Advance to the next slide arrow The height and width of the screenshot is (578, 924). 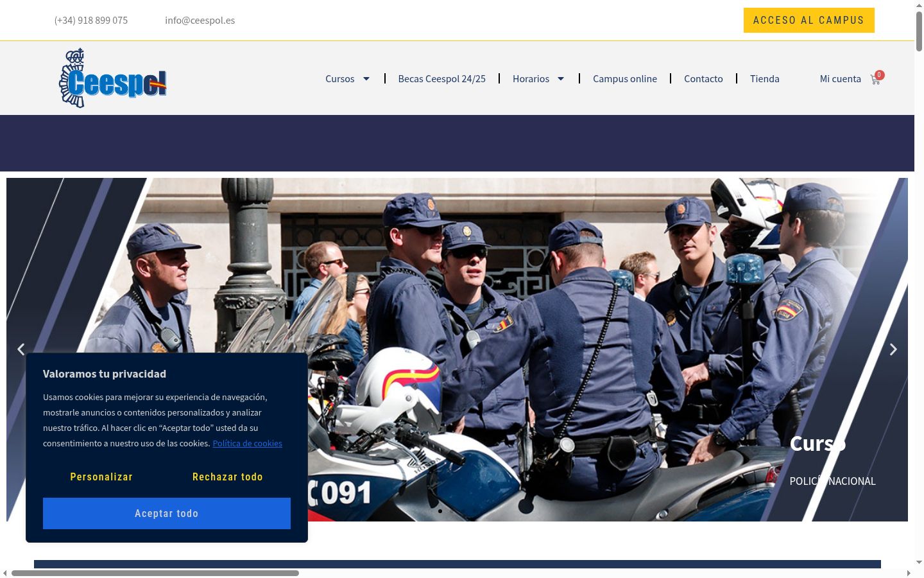click(893, 349)
